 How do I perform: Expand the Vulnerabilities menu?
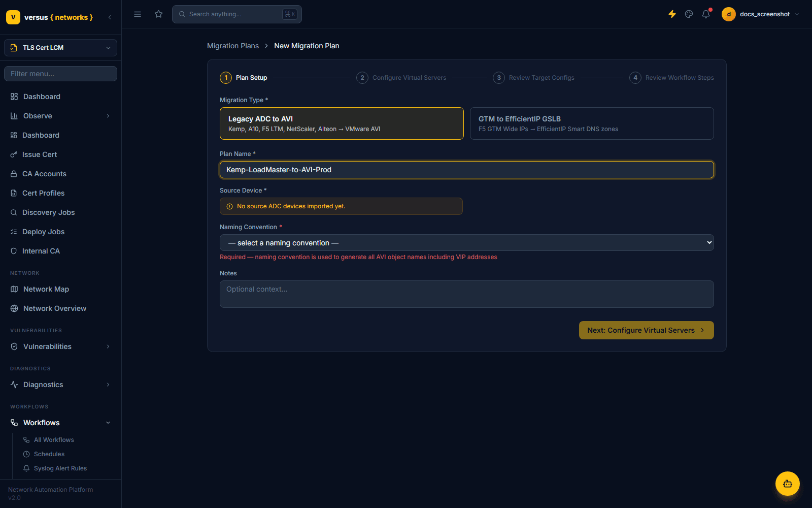60,346
